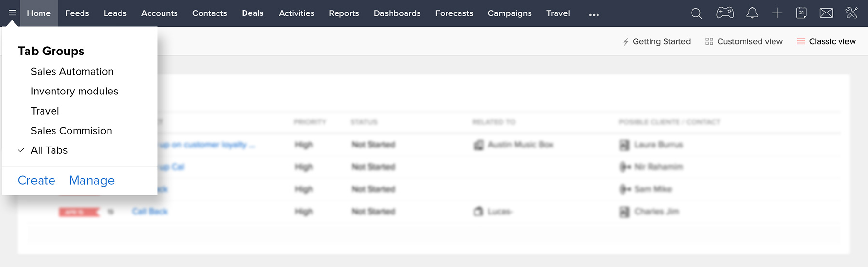Expand the more tabs ellipsis
The width and height of the screenshot is (868, 267).
(594, 14)
